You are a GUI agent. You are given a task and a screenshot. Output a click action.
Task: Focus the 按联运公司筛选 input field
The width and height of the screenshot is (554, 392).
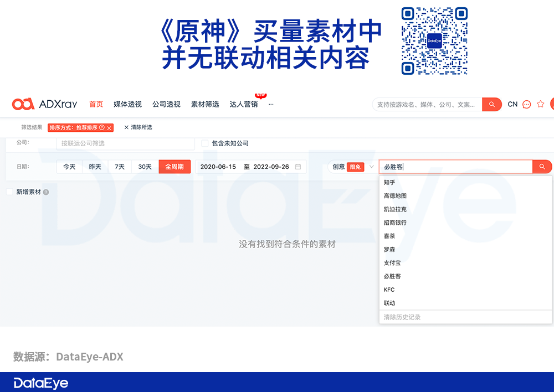[125, 143]
